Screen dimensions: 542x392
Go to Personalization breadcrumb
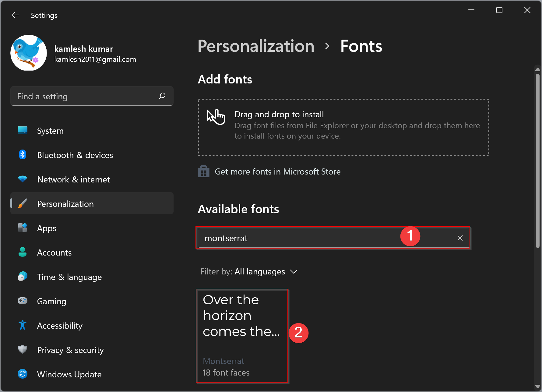pos(256,46)
